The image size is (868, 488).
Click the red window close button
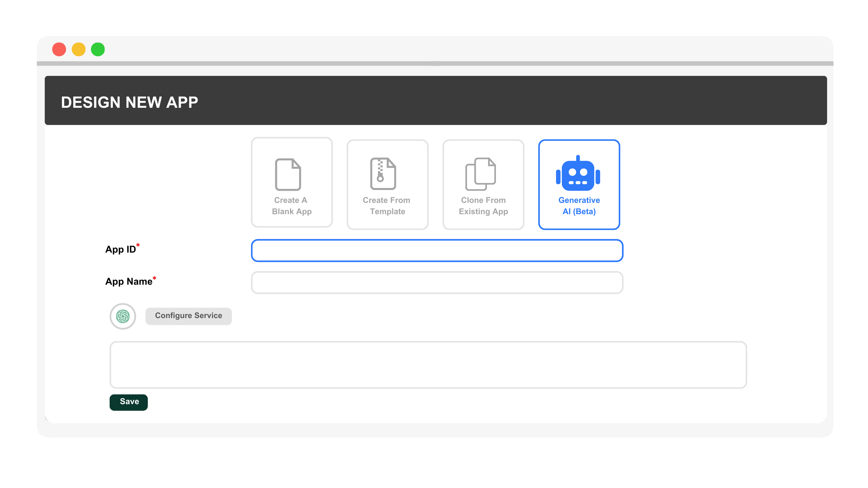(59, 49)
